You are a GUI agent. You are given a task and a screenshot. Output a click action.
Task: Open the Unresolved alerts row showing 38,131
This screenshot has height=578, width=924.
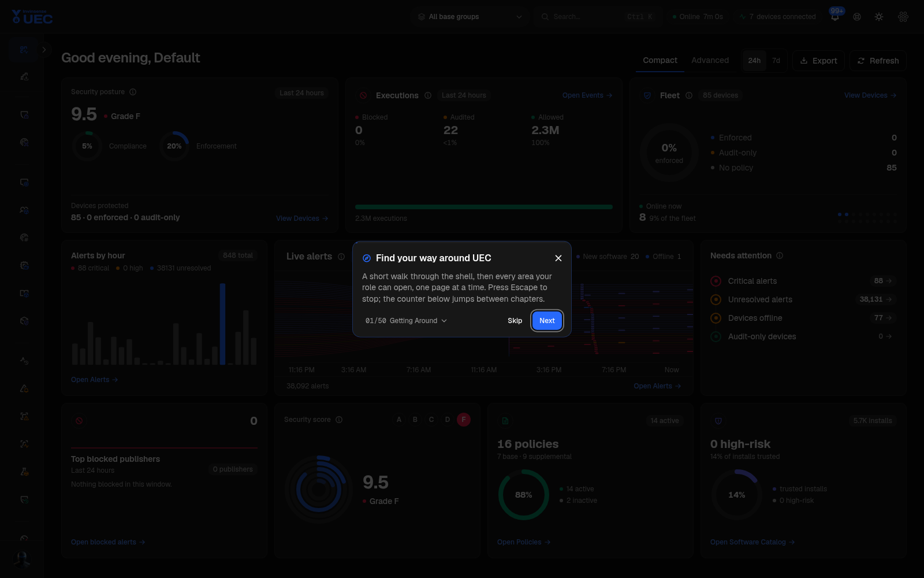coord(803,299)
